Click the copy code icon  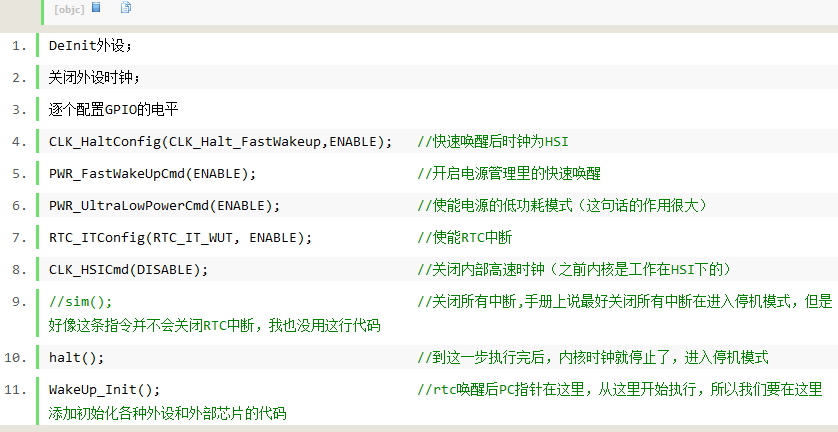[126, 7]
